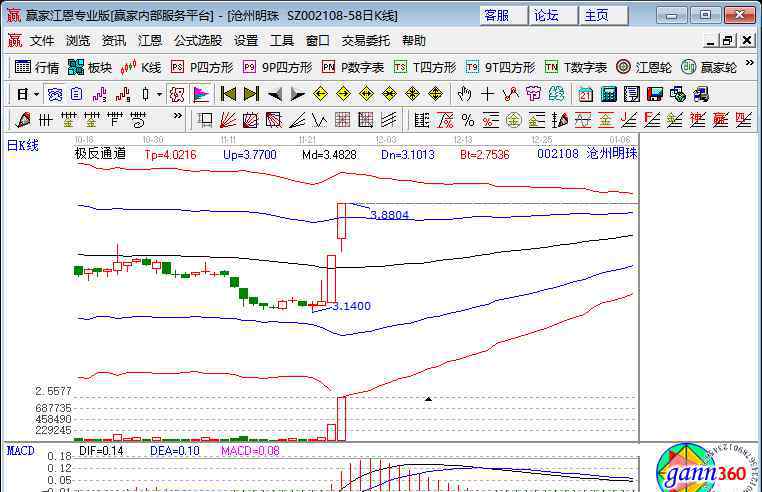Open candlestick chart type dropdown arrow
The width and height of the screenshot is (762, 492).
[159, 94]
